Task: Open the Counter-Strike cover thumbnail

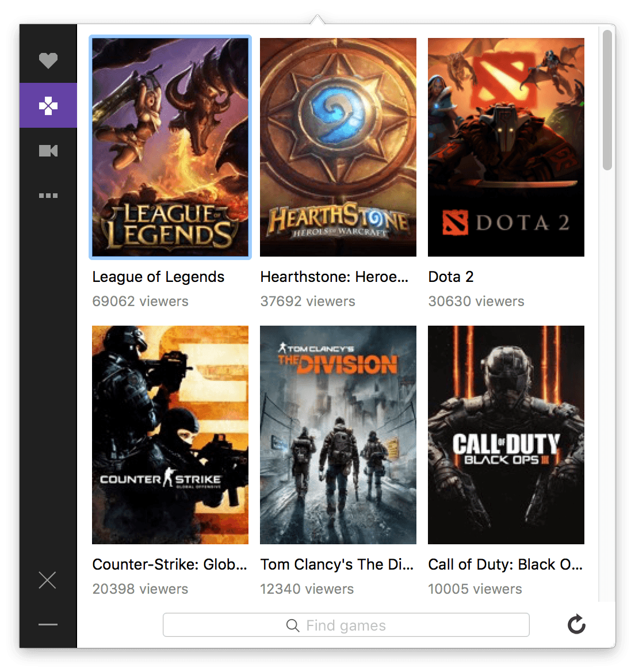Action: pyautogui.click(x=170, y=435)
